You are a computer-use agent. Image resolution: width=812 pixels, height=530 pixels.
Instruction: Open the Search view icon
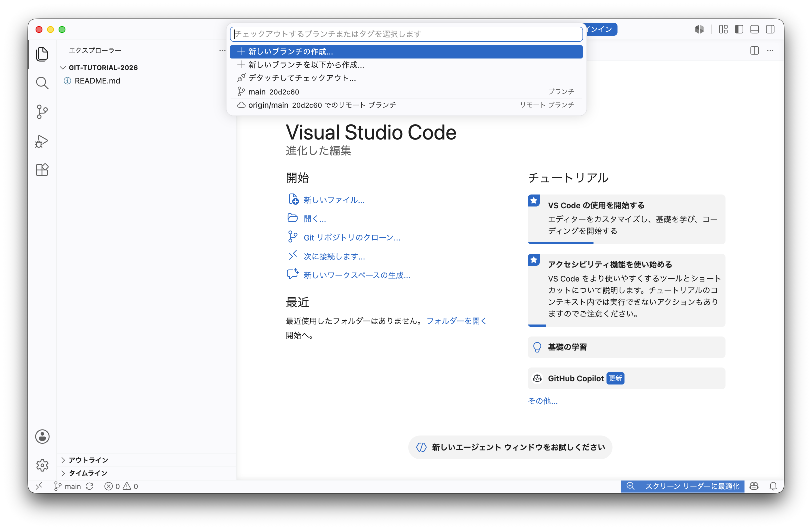coord(42,83)
